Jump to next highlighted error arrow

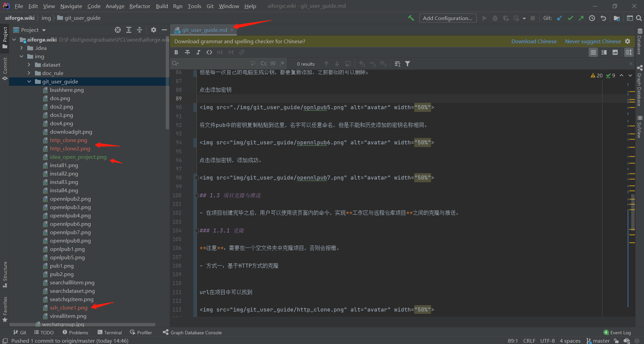[x=630, y=75]
